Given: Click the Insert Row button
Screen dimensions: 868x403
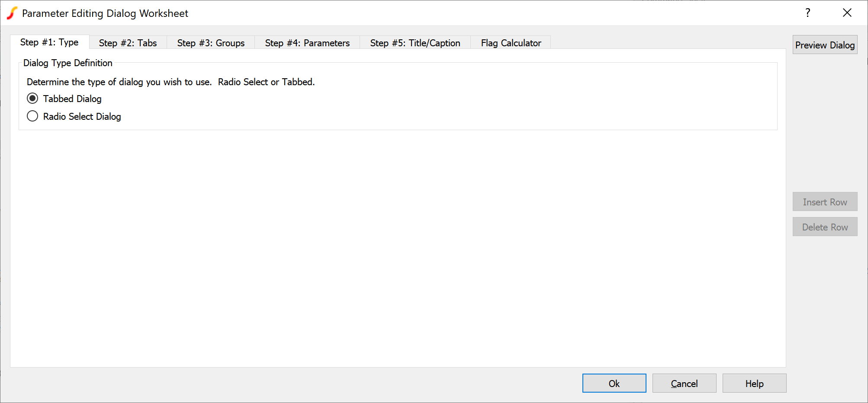Looking at the screenshot, I should [x=825, y=202].
